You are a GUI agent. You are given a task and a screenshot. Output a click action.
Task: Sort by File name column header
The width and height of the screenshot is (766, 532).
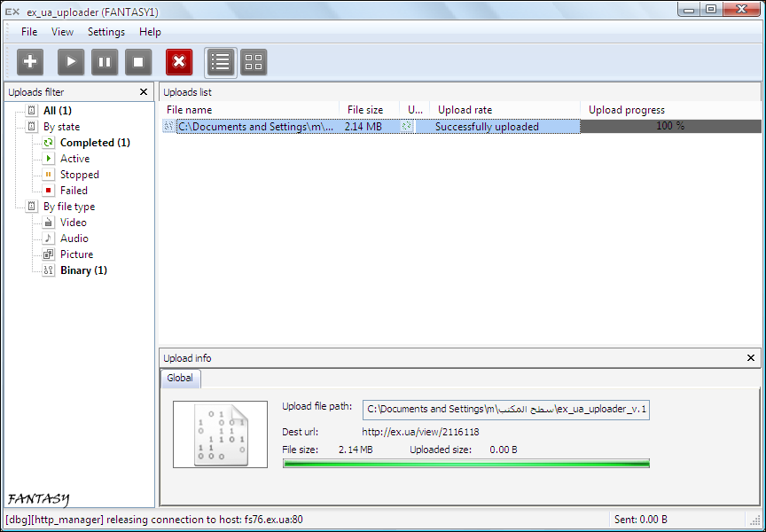coord(250,110)
